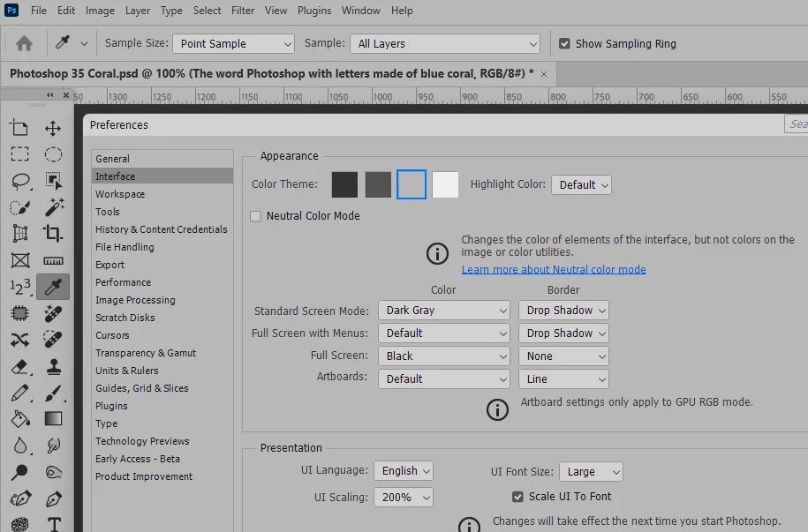Select the Eyedropper tool in toolbox
The width and height of the screenshot is (808, 532).
pos(53,287)
